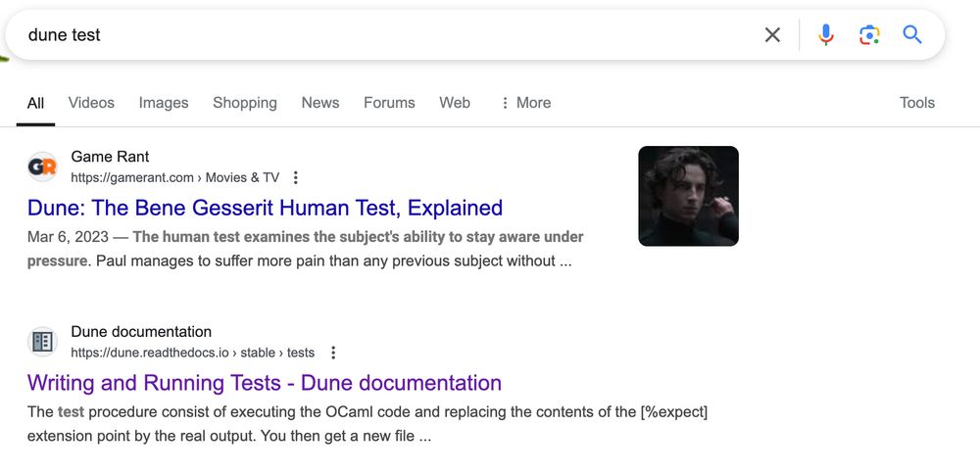The width and height of the screenshot is (980, 473).
Task: Expand the More filters dropdown
Action: coord(525,103)
